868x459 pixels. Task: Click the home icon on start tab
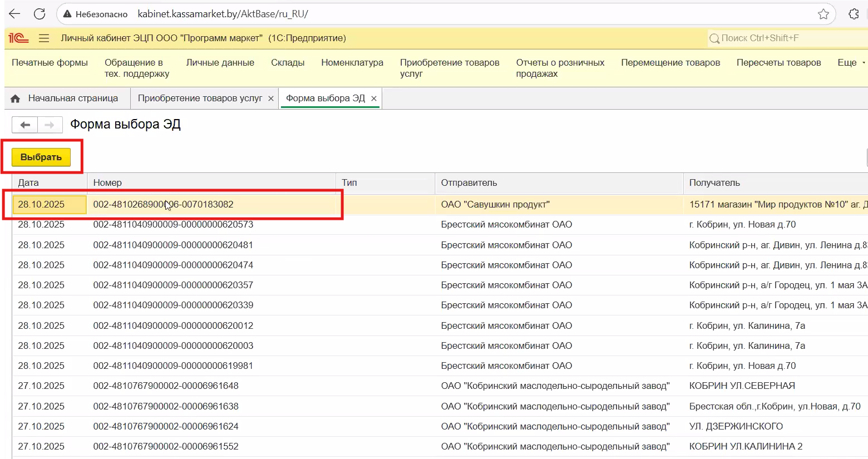(16, 98)
